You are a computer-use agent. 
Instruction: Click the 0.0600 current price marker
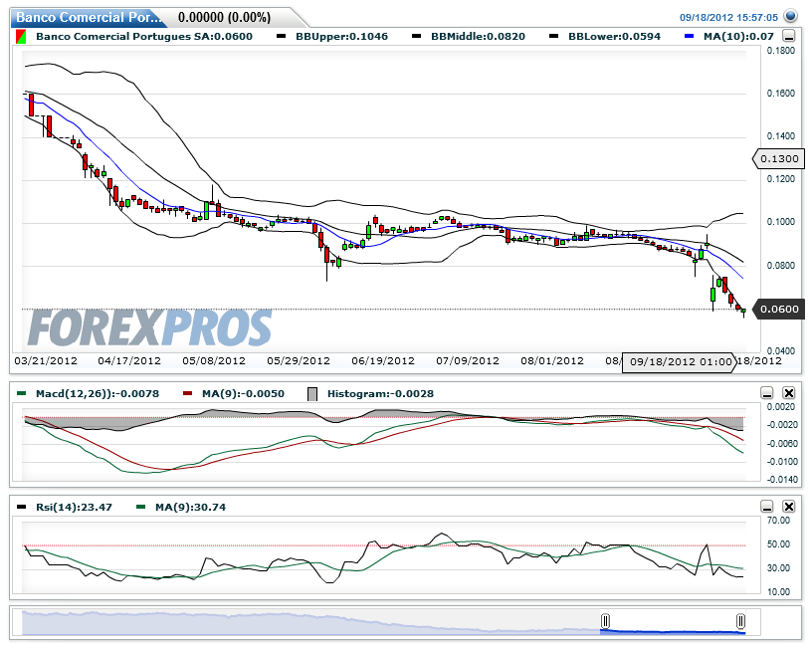click(778, 310)
